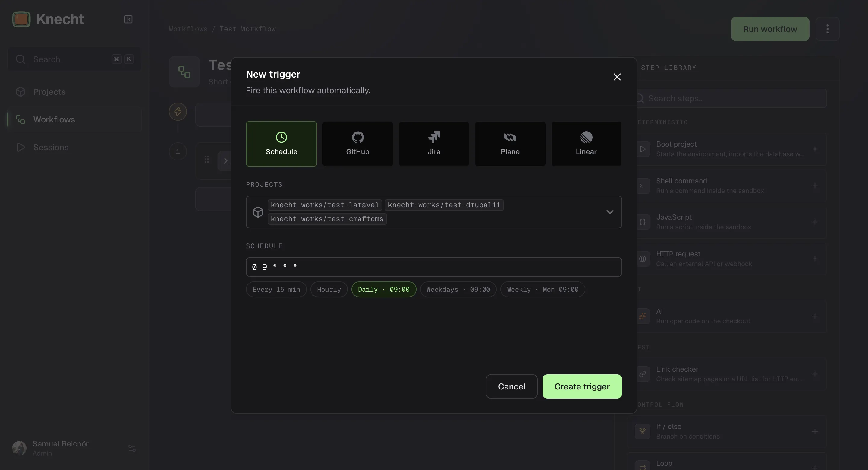Click the Run workflow button

pyautogui.click(x=770, y=29)
